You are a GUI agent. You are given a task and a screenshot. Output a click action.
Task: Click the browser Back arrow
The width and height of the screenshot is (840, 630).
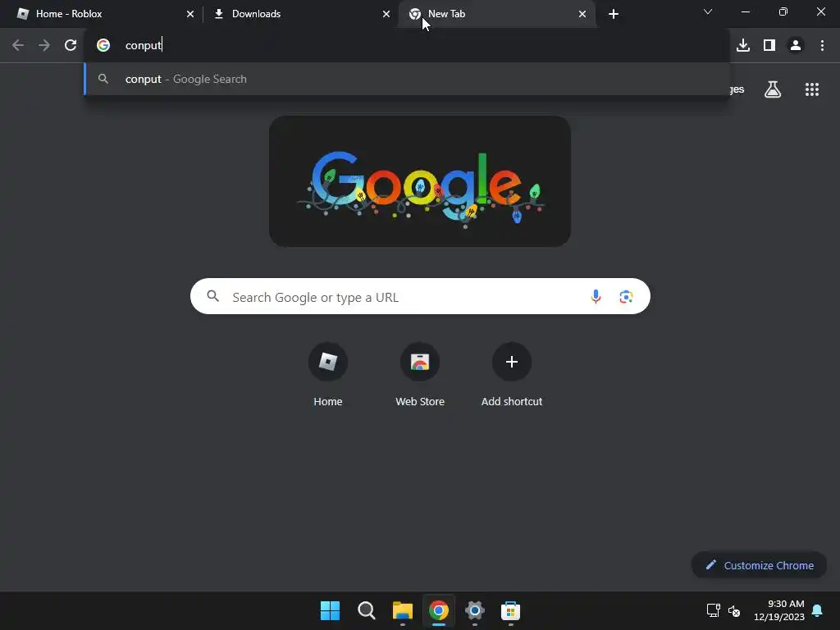pos(18,46)
